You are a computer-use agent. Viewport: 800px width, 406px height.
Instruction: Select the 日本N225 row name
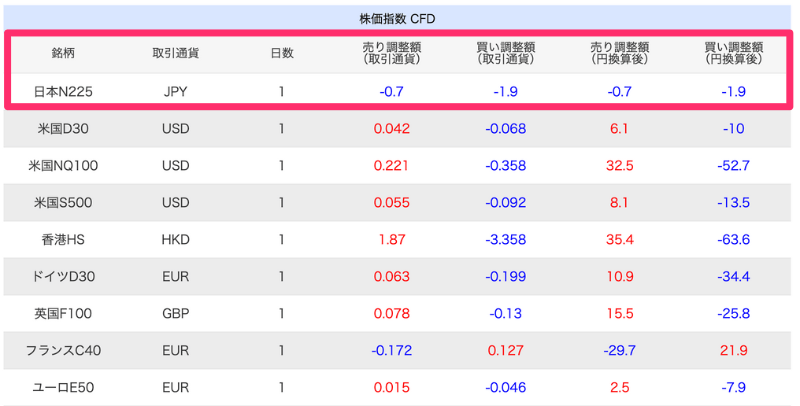(x=64, y=92)
